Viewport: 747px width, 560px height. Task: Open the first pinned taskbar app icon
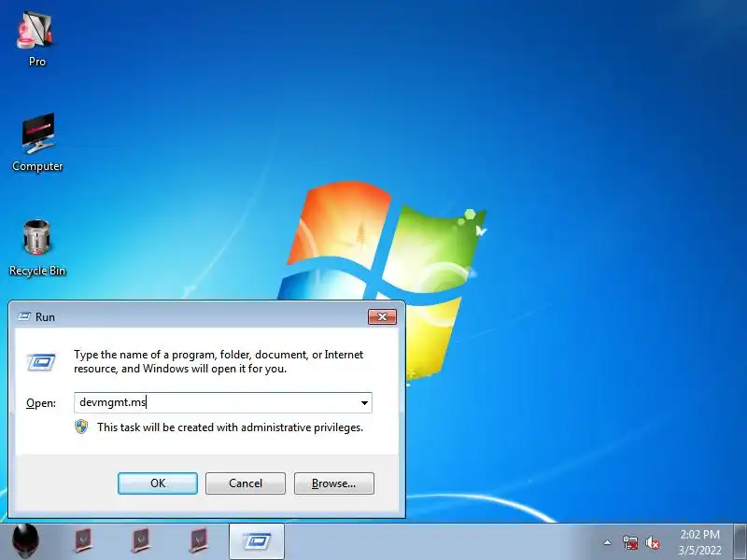pyautogui.click(x=83, y=541)
